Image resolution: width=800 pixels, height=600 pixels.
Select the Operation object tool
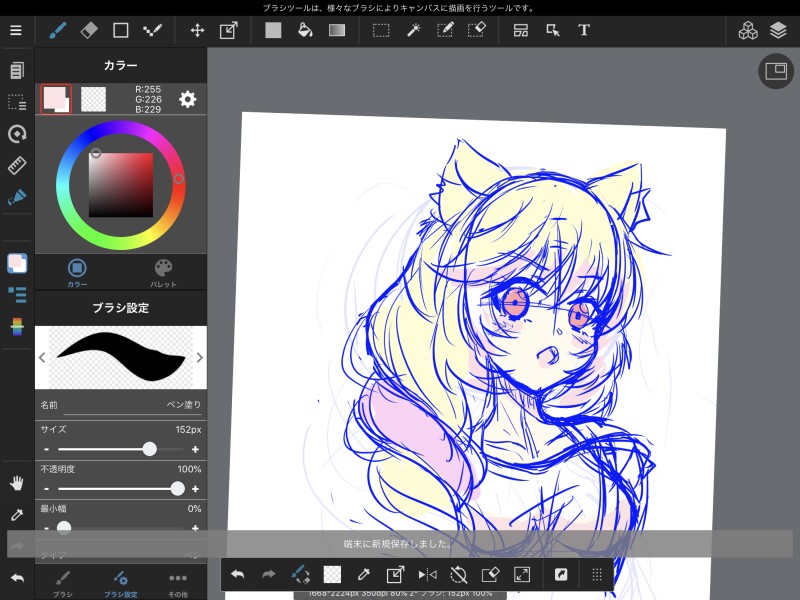click(553, 31)
